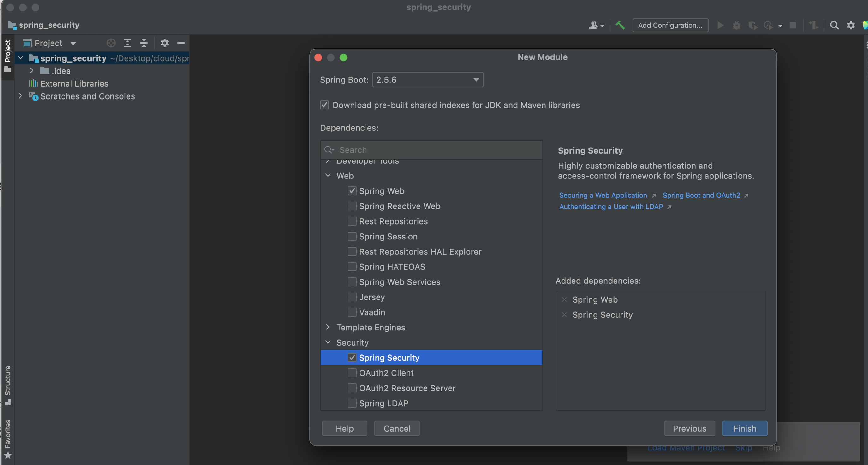
Task: Uncheck the Spring Web dependency
Action: click(352, 191)
